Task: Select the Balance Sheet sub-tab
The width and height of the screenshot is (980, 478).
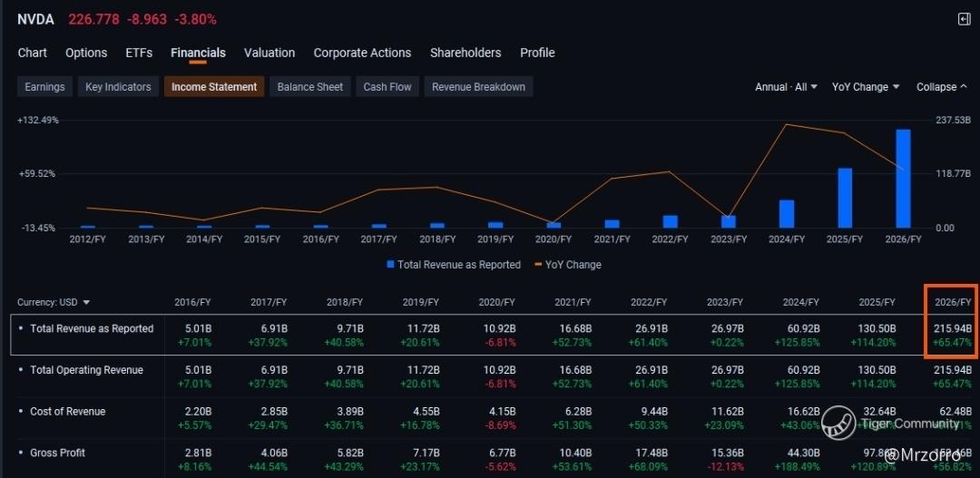Action: [310, 87]
